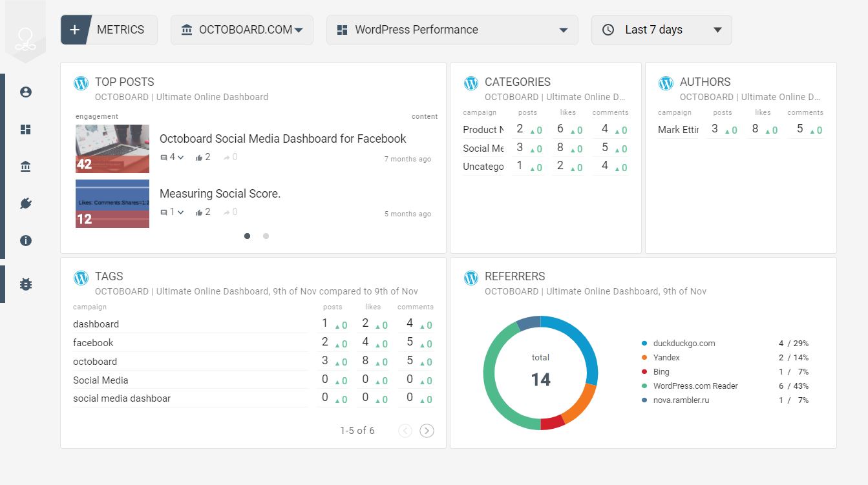Click the Yandex legend color dot
868x485 pixels.
click(x=644, y=358)
